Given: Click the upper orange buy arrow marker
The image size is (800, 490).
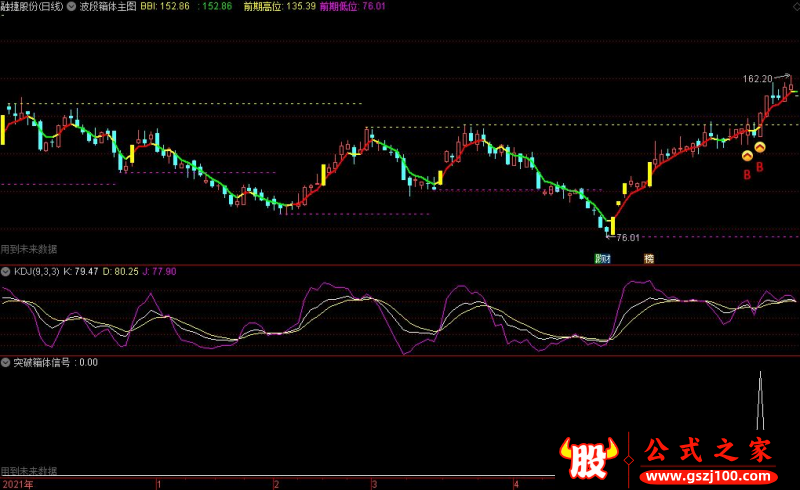Looking at the screenshot, I should pos(760,148).
